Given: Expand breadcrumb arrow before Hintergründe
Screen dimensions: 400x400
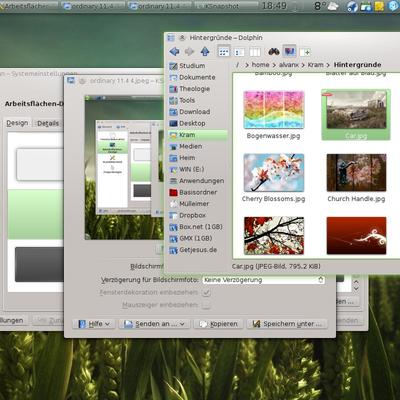Looking at the screenshot, I should point(328,65).
